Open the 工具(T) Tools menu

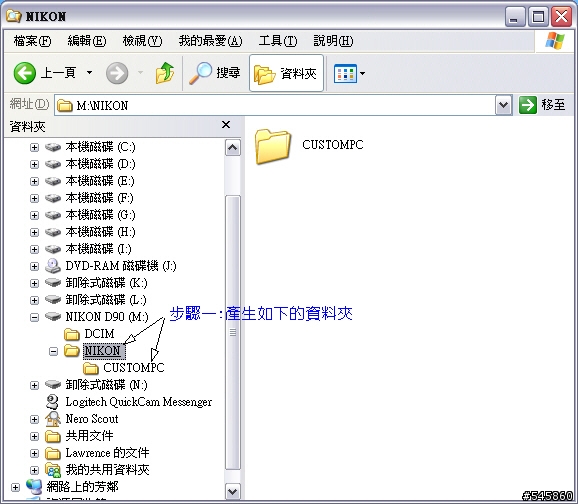click(278, 41)
